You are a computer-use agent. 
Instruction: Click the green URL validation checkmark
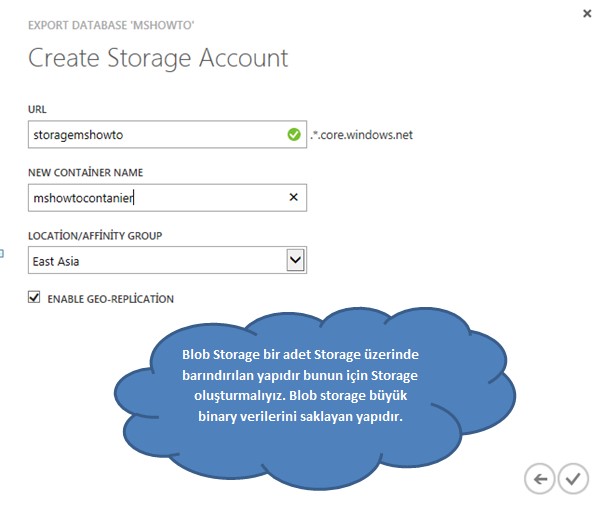(294, 134)
